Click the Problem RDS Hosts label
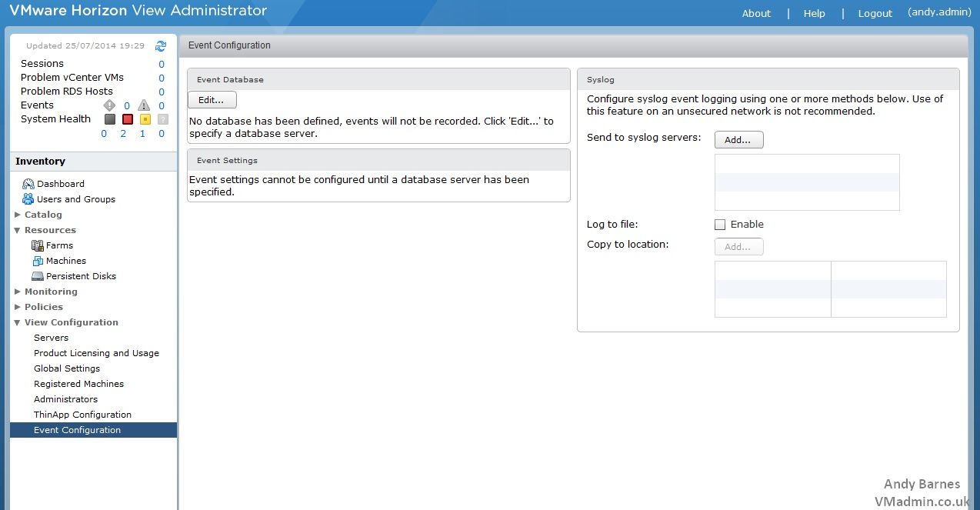Viewport: 980px width, 510px height. pos(67,92)
